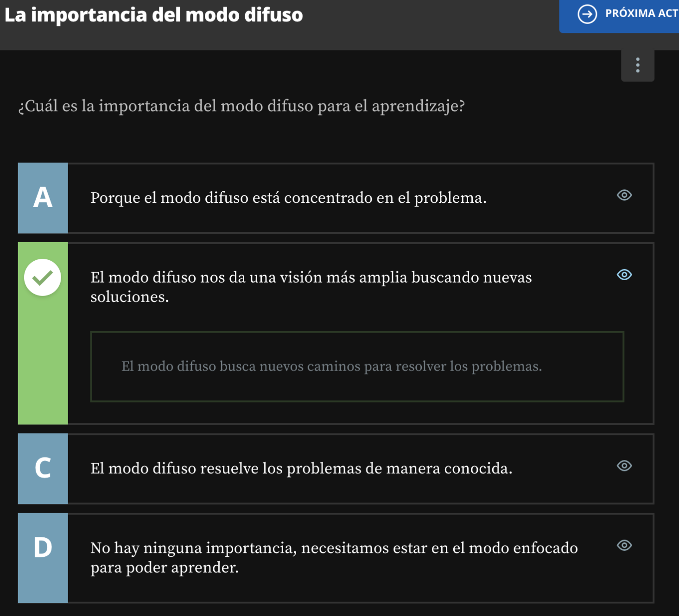This screenshot has height=616, width=679.
Task: Toggle the eye icon on answer C
Action: pyautogui.click(x=624, y=465)
